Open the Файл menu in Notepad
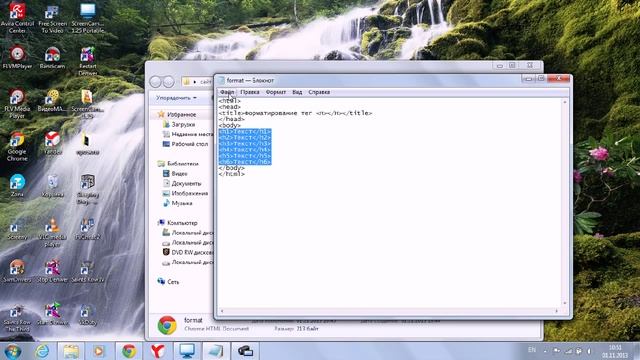 pyautogui.click(x=227, y=92)
